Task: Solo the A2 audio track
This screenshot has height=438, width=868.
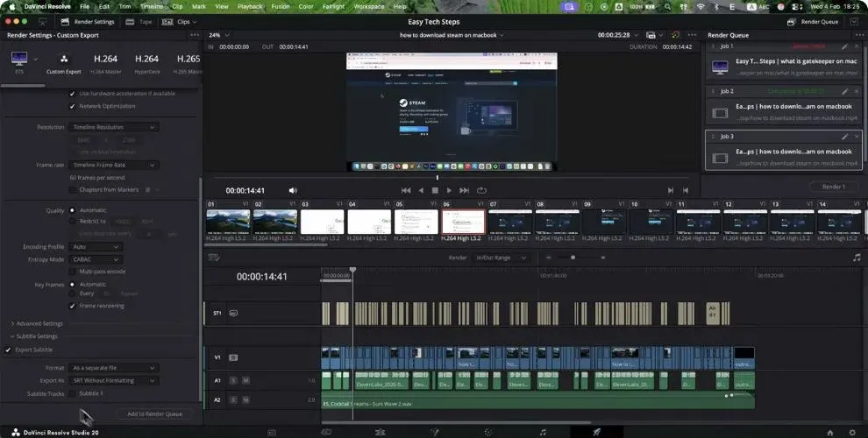Action: point(233,399)
